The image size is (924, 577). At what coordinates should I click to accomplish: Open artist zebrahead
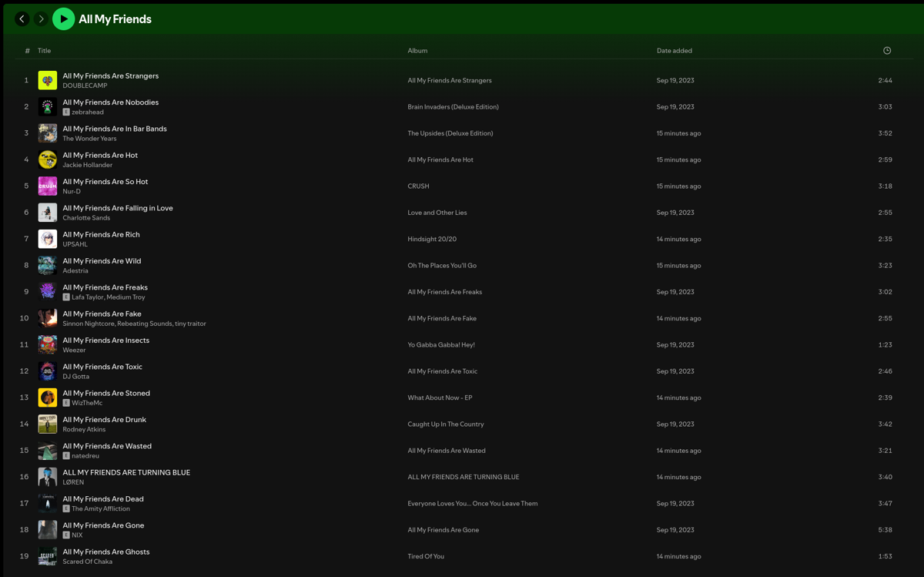tap(88, 112)
